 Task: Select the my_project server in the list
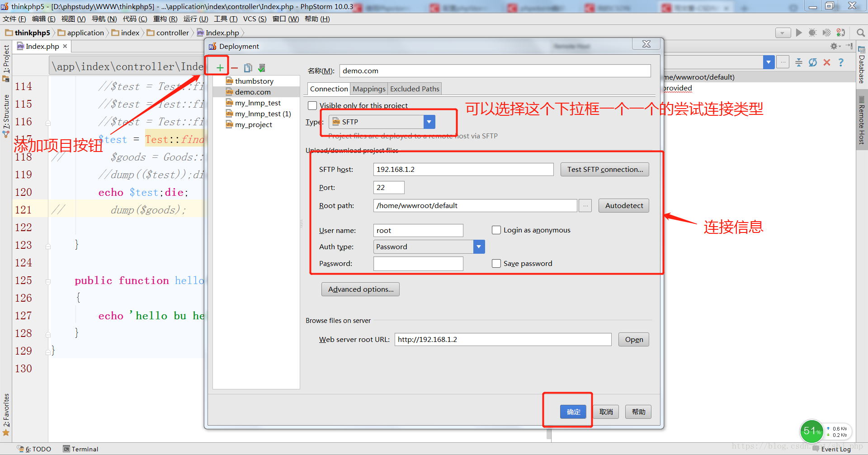(x=256, y=124)
